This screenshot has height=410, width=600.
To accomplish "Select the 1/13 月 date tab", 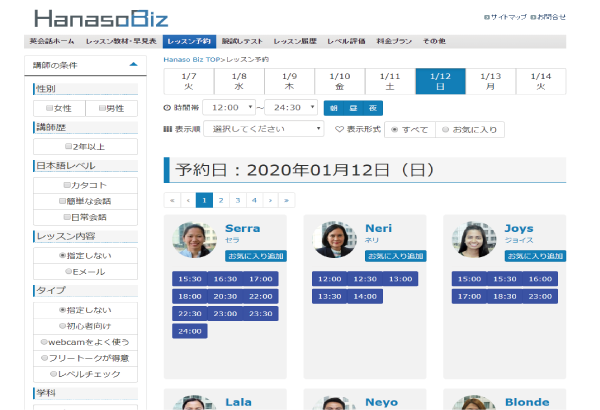I will 491,81.
